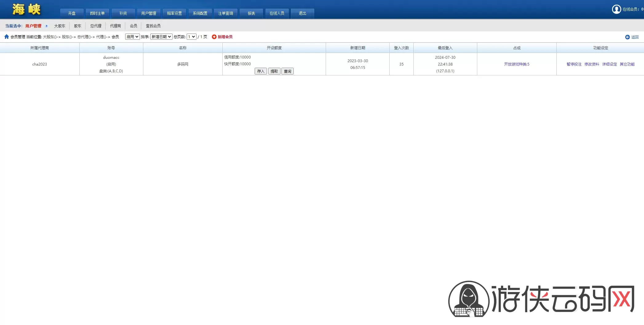
Task: Open the 报表 menu
Action: 252,14
